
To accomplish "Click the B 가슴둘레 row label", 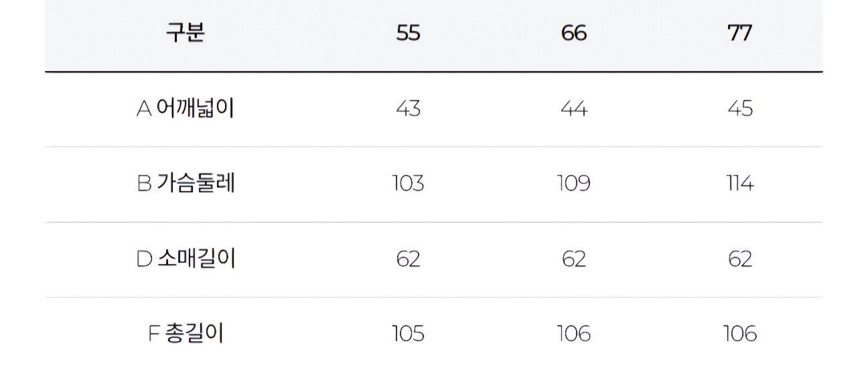I will click(x=186, y=184).
